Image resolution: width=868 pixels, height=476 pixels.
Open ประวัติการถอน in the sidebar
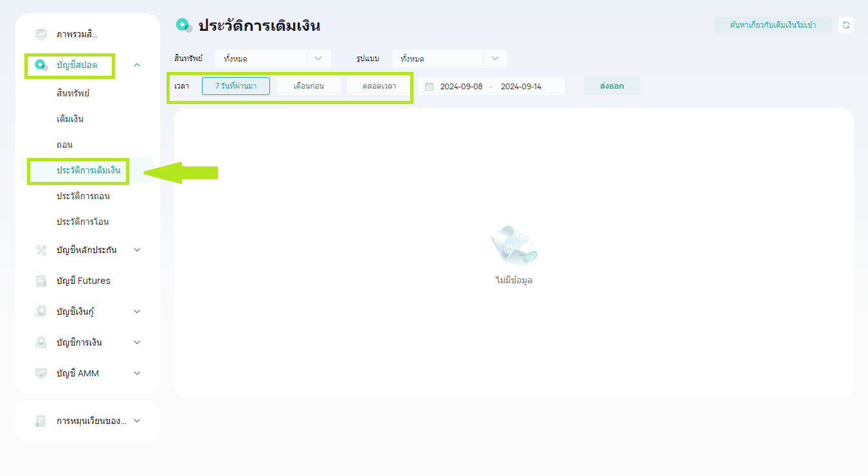pyautogui.click(x=83, y=196)
